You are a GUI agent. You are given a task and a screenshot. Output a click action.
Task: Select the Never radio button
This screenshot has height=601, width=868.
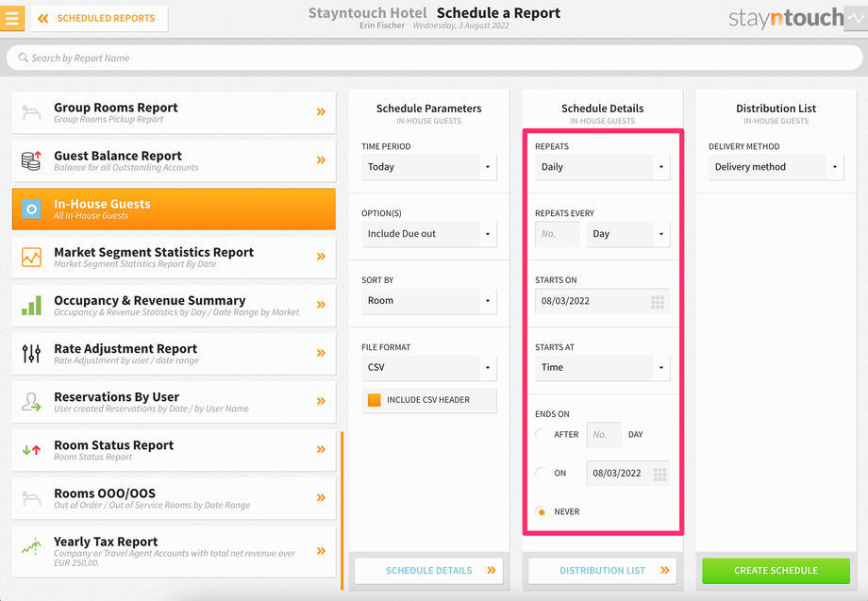542,512
